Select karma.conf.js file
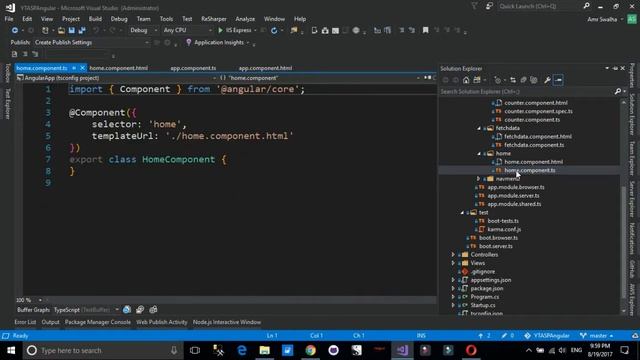This screenshot has width=640, height=360. coord(504,229)
